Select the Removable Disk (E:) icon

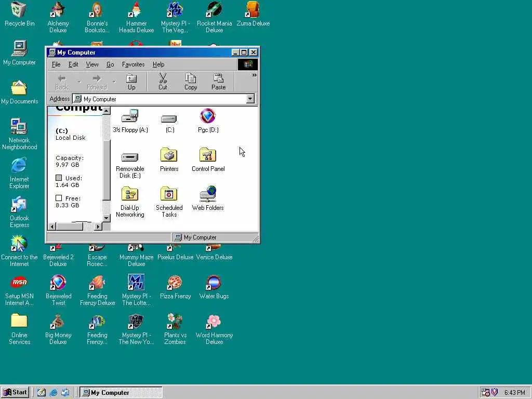[x=130, y=165]
